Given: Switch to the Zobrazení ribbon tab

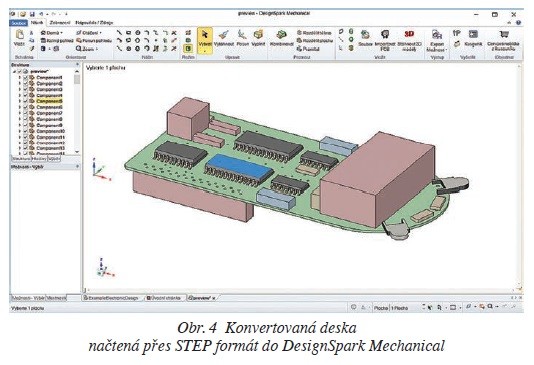Looking at the screenshot, I should pyautogui.click(x=60, y=23).
